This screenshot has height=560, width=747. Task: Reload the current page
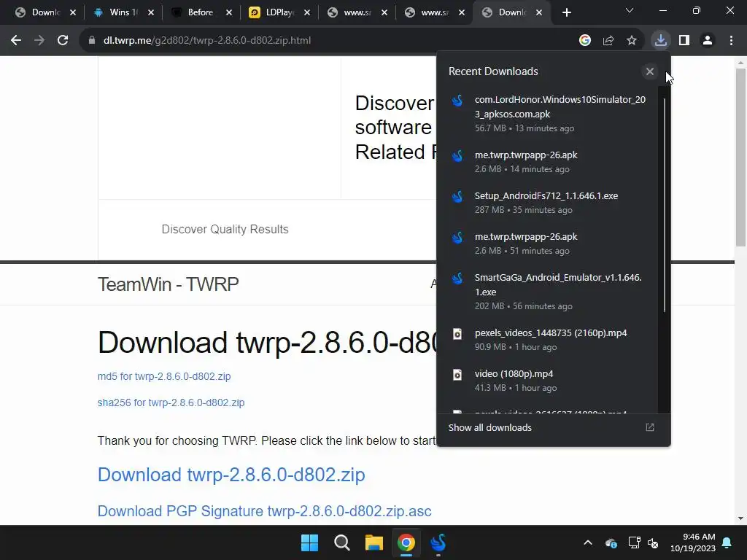63,41
